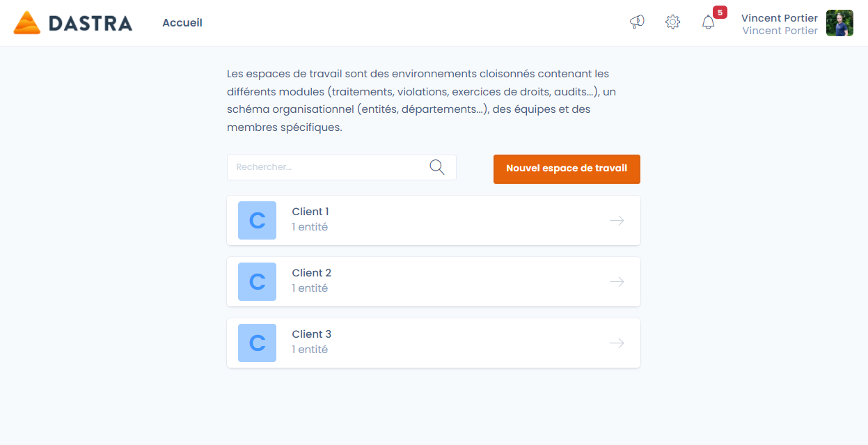868x445 pixels.
Task: Click the Dastra pyramid logo
Action: 27,22
